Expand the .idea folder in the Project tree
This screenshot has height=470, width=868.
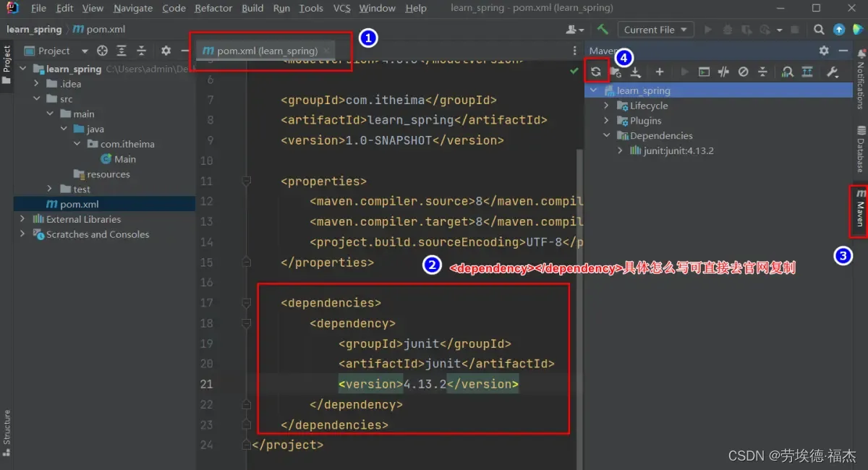pos(35,84)
